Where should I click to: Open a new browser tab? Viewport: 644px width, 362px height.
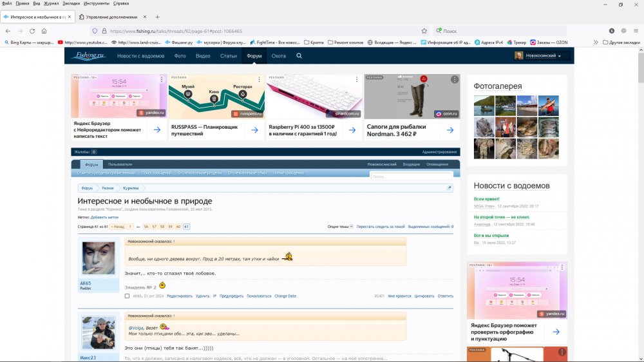158,17
